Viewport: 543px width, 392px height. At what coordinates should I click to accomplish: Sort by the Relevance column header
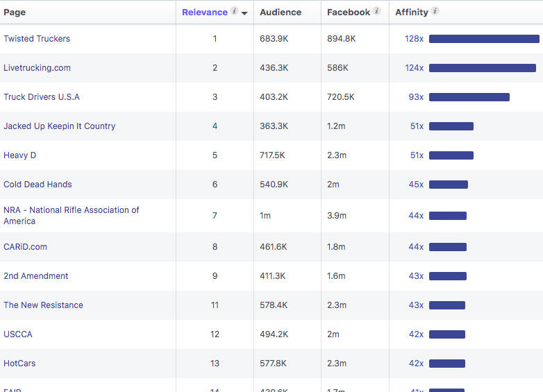tap(205, 12)
